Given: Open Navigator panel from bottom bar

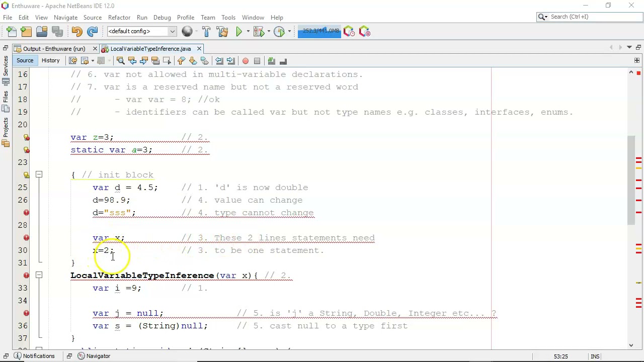Looking at the screenshot, I should (x=94, y=356).
